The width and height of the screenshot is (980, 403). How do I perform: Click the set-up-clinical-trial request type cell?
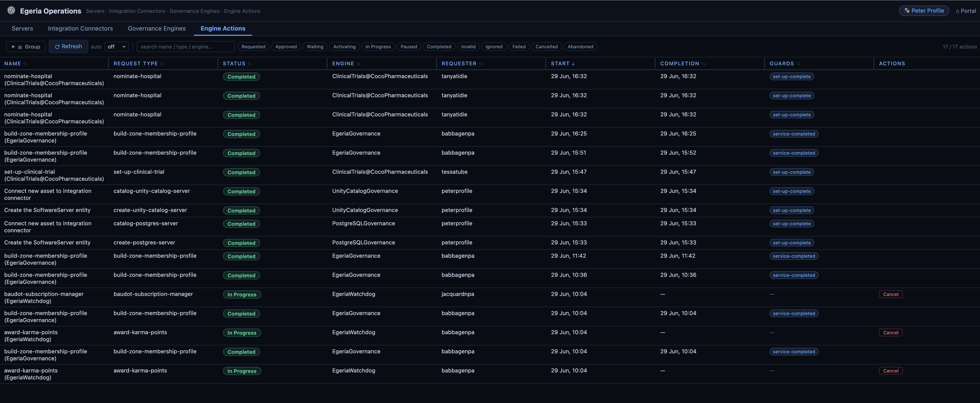pyautogui.click(x=139, y=172)
